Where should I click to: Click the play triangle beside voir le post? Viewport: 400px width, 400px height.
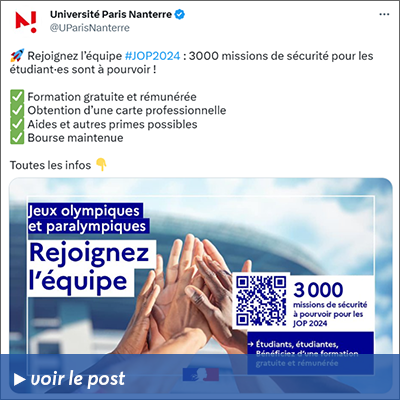20,379
